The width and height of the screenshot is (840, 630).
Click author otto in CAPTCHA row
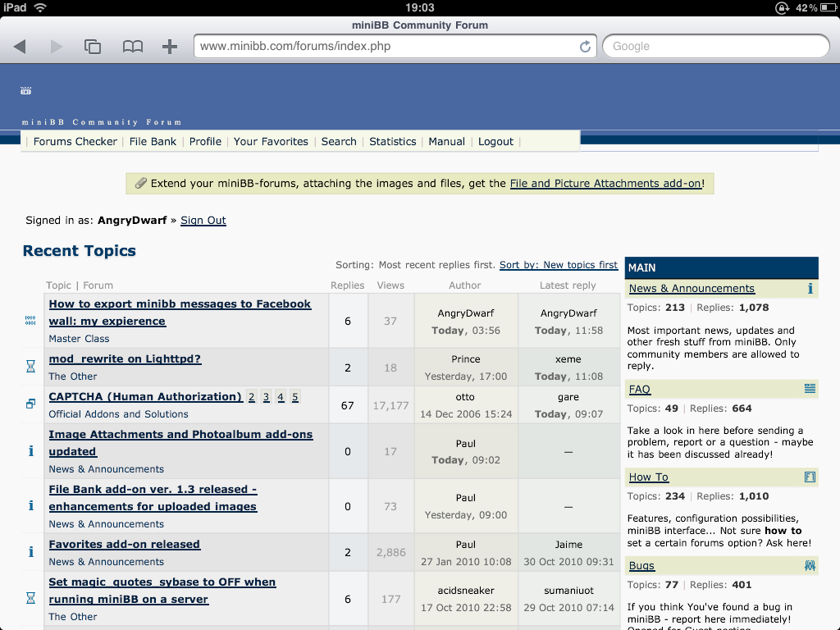point(465,397)
